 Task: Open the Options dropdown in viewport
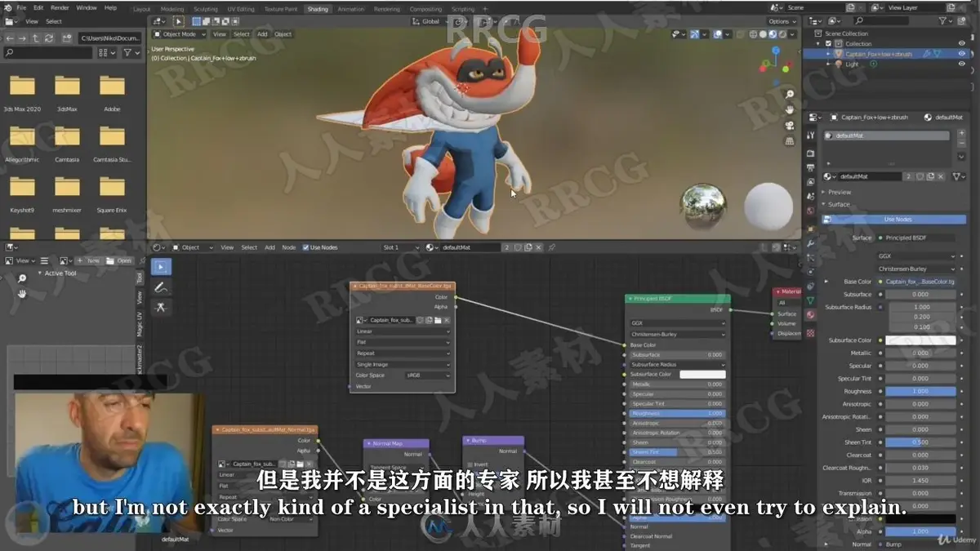[x=782, y=21]
